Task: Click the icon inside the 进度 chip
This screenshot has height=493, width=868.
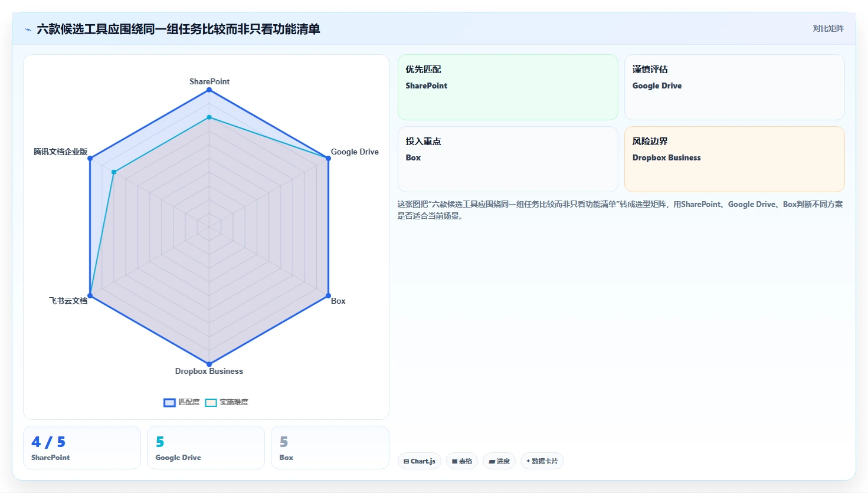Action: click(492, 462)
